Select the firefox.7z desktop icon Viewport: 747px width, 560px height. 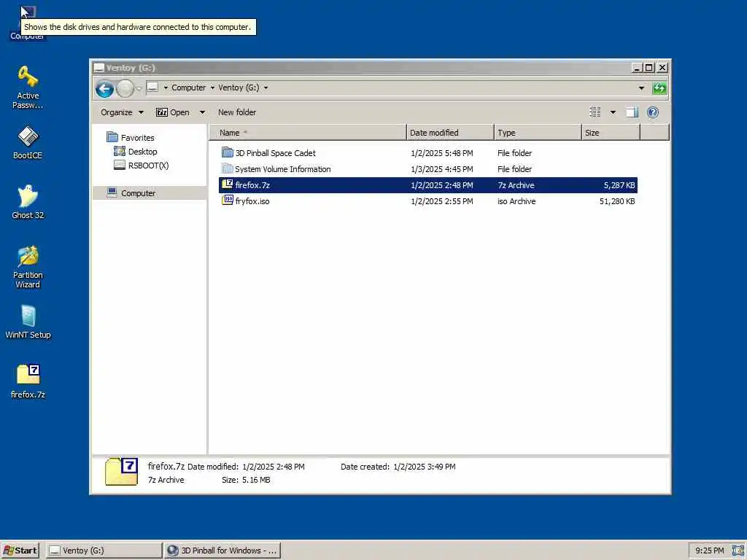click(28, 381)
